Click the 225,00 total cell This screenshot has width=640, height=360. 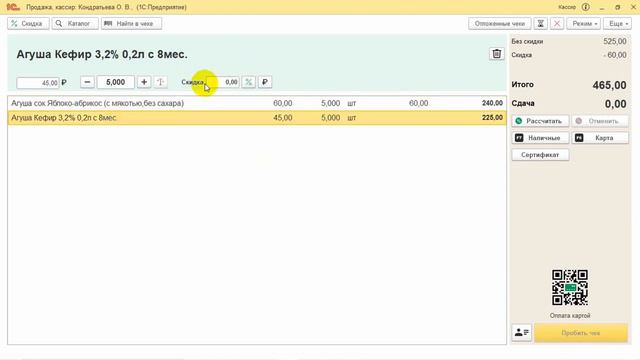pos(492,118)
